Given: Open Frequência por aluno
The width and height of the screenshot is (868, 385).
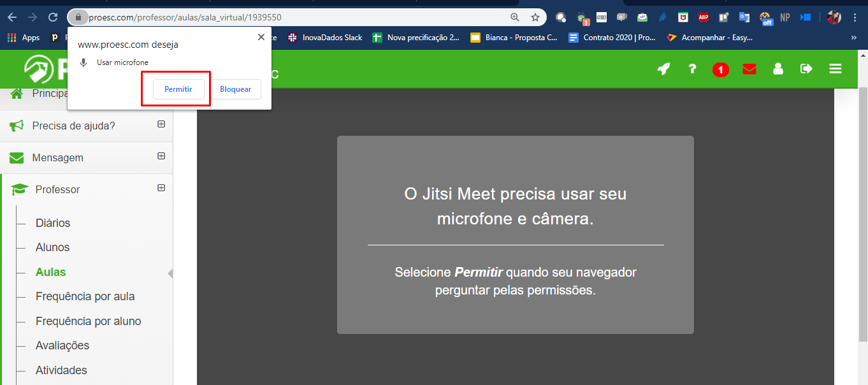Looking at the screenshot, I should point(89,321).
